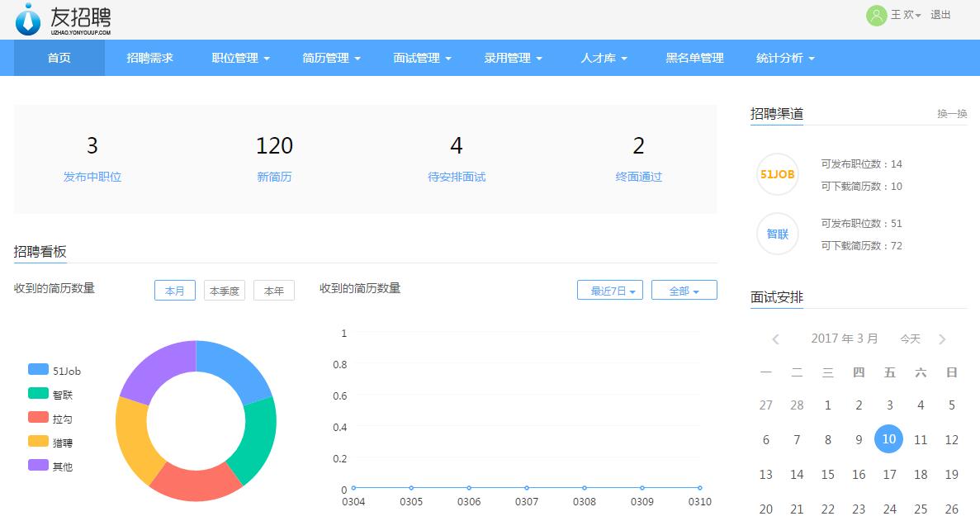Select date 28 of previous month
Image resolution: width=980 pixels, height=521 pixels.
797,405
